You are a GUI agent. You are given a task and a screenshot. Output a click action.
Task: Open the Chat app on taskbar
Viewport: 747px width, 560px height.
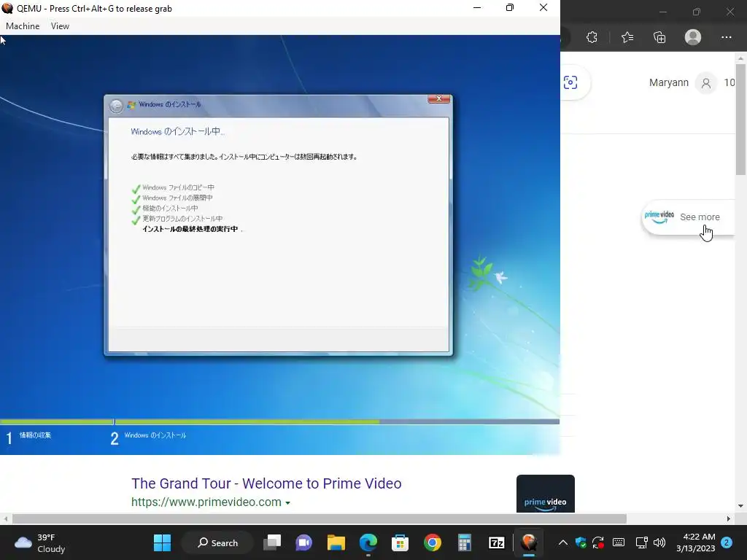click(303, 542)
